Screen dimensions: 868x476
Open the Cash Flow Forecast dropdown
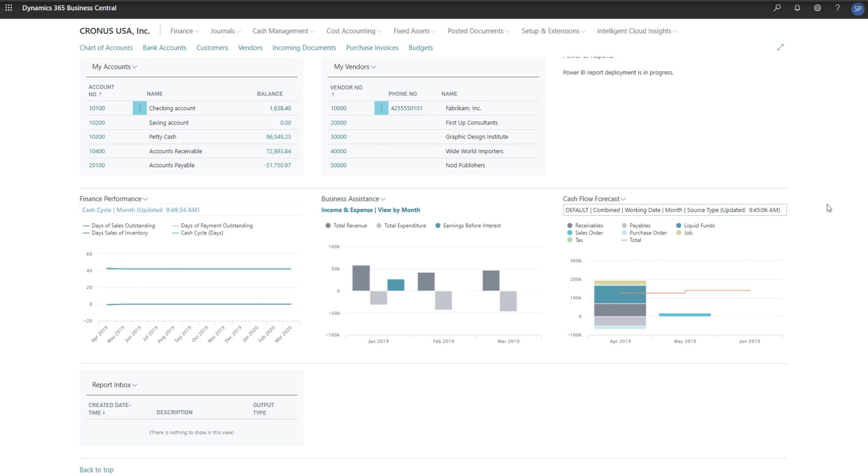pyautogui.click(x=594, y=199)
